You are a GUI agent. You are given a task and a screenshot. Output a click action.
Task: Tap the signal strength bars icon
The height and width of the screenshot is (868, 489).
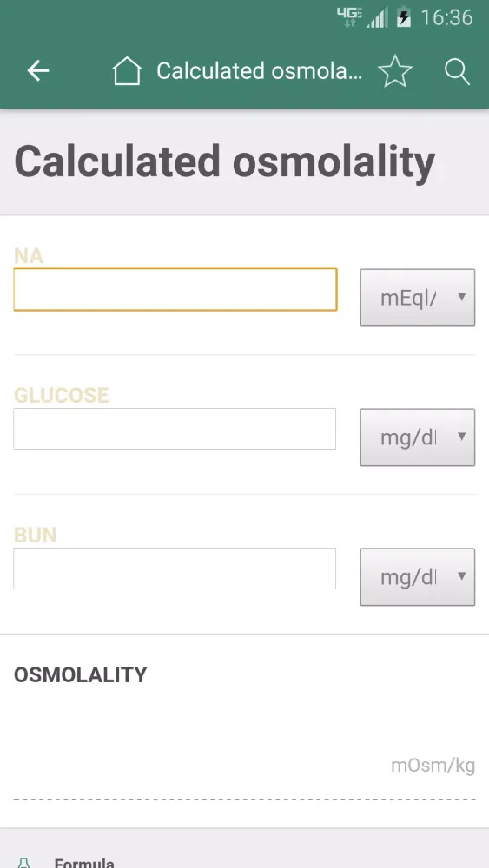pyautogui.click(x=377, y=17)
